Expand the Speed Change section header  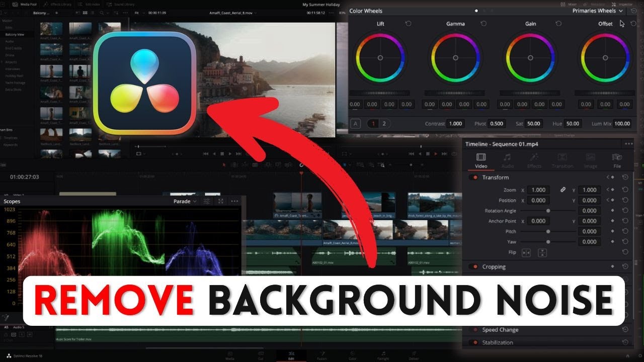point(500,330)
